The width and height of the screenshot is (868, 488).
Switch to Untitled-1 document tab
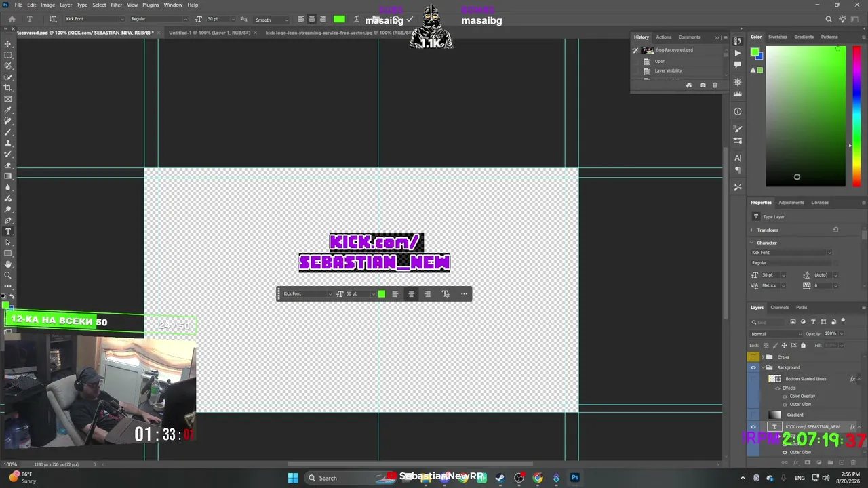pos(210,33)
